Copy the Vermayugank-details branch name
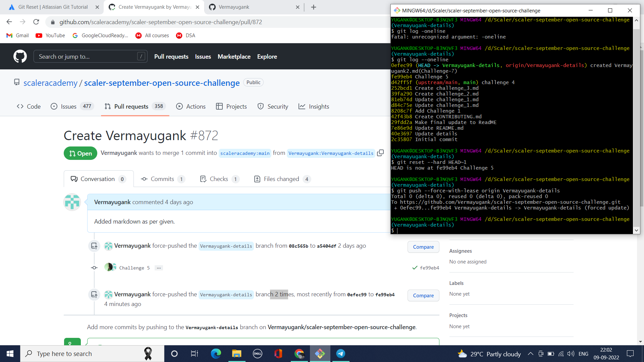 pyautogui.click(x=381, y=153)
